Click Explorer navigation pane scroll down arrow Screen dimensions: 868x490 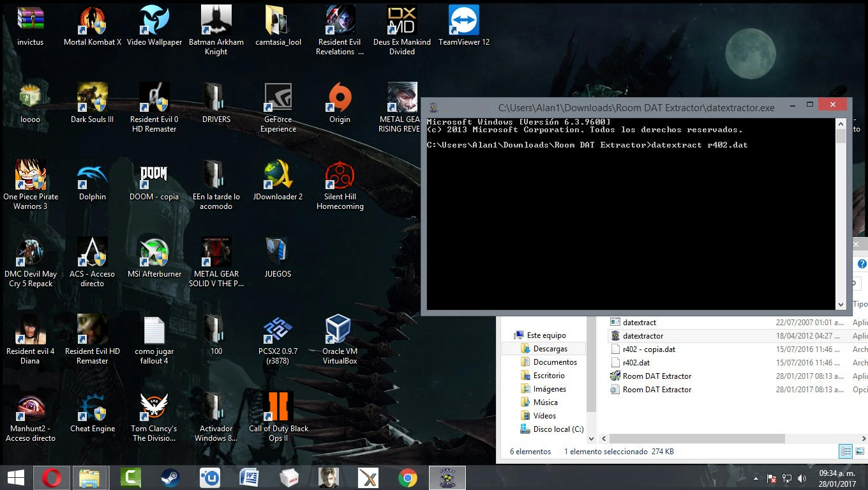(591, 439)
